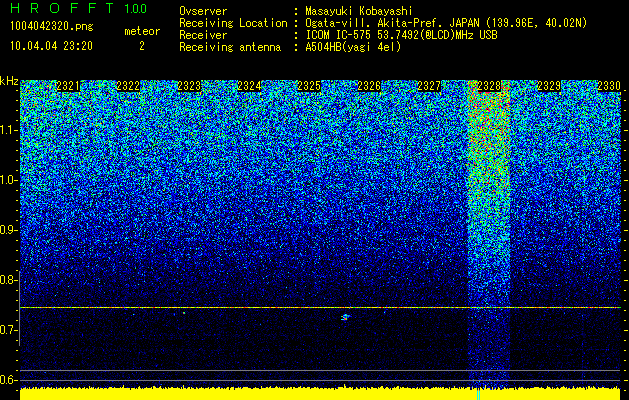Click the small echo dot near 2323

tap(184, 313)
